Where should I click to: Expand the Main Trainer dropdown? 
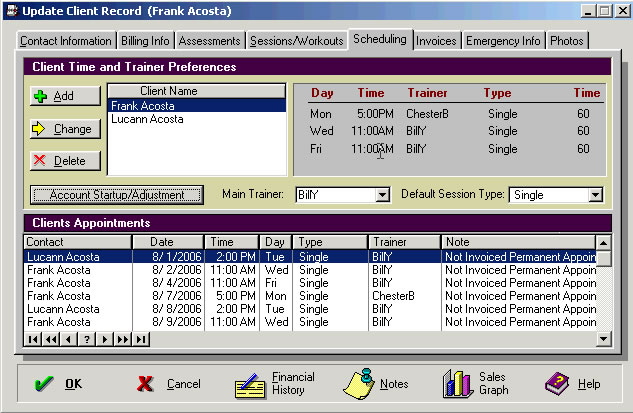click(x=382, y=195)
